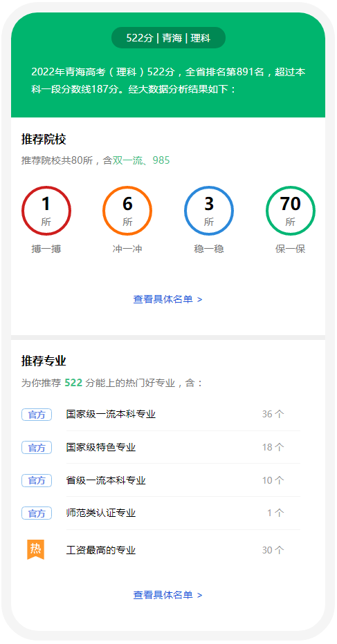Click the red 搏一搏 circle with 1 所
Image resolution: width=337 pixels, height=644 pixels.
pyautogui.click(x=46, y=211)
